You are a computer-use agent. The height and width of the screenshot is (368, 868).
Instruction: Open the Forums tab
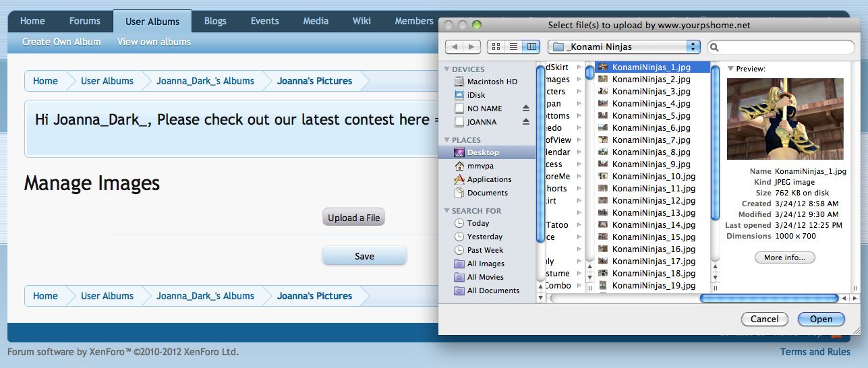(84, 21)
